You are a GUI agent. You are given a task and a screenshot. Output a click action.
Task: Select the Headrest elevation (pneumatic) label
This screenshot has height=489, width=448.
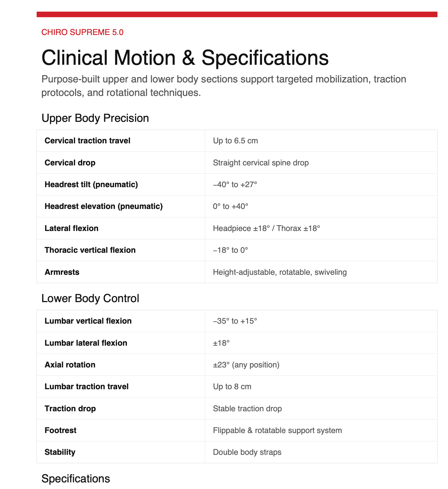(x=104, y=206)
